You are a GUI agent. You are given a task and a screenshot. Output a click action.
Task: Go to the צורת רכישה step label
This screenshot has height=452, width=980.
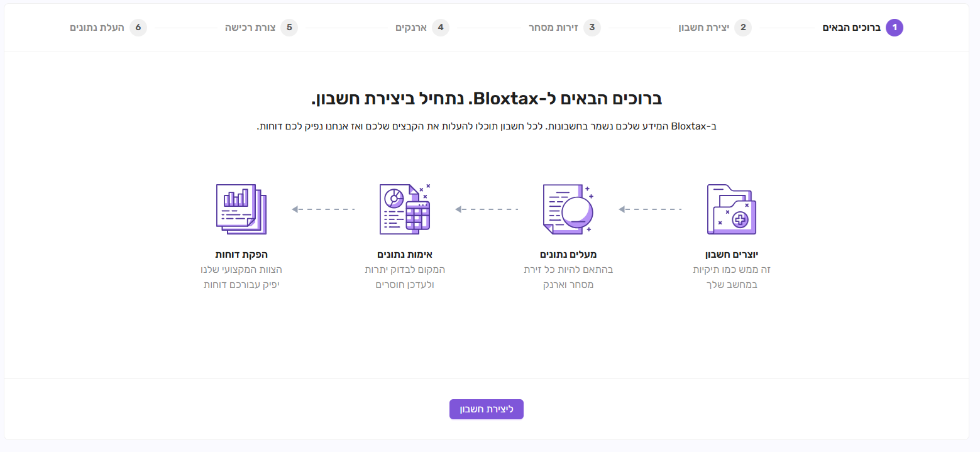[250, 28]
